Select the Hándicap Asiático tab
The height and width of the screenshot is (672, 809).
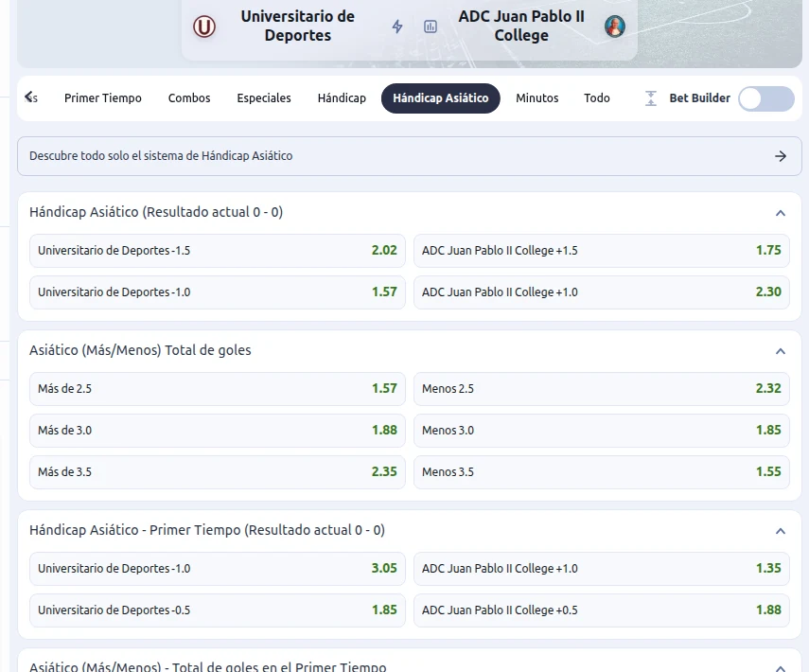coord(441,98)
